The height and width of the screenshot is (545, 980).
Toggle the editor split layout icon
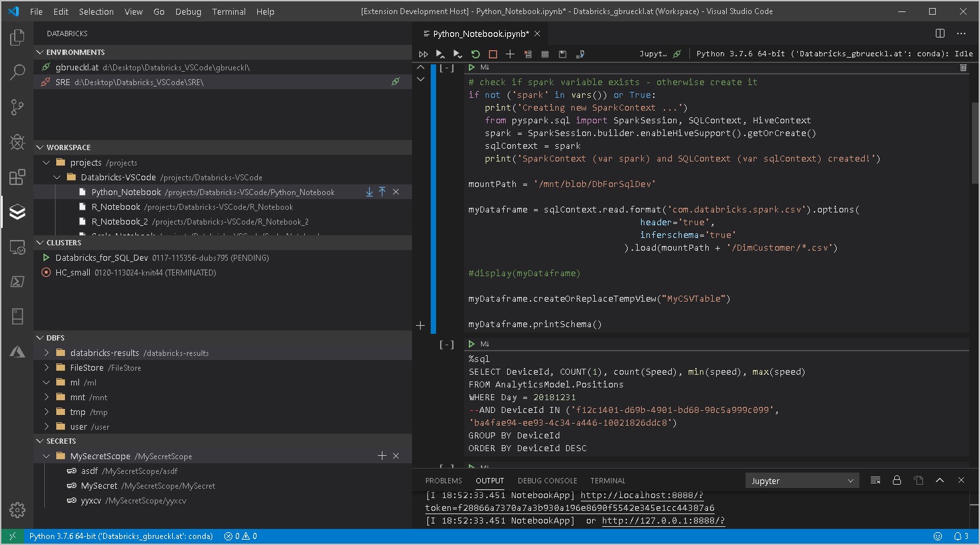coord(940,33)
